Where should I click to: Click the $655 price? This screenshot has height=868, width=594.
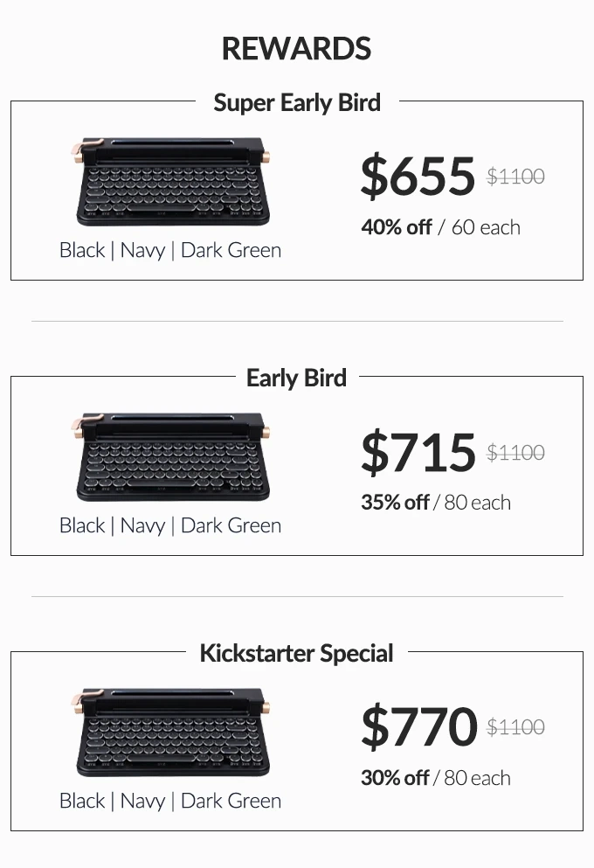(x=418, y=175)
